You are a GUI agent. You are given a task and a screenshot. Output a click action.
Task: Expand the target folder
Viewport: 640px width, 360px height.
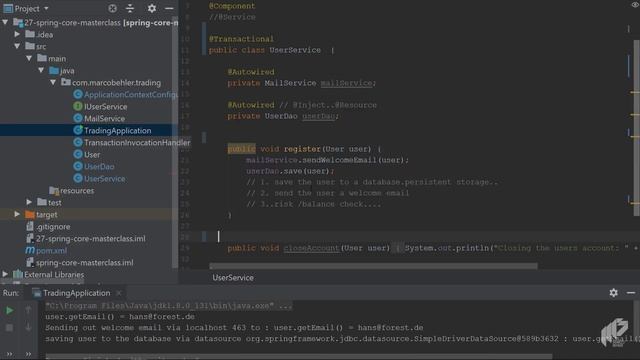[x=17, y=214]
